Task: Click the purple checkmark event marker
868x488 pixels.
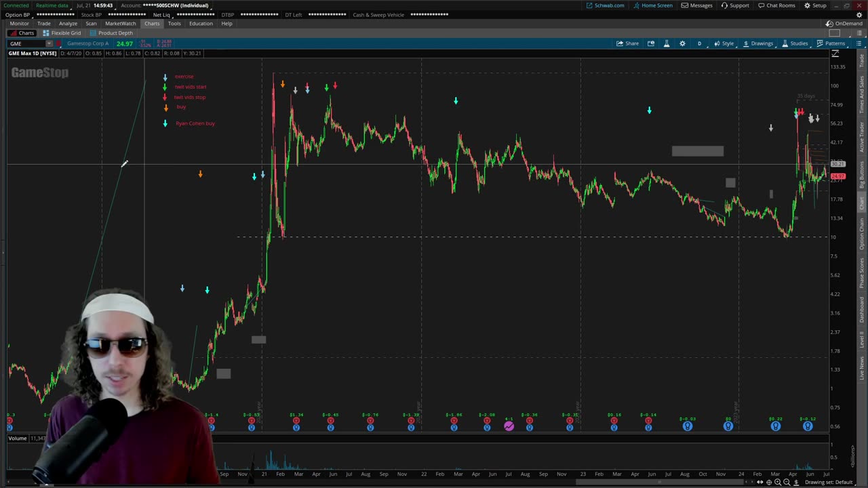Action: (509, 426)
